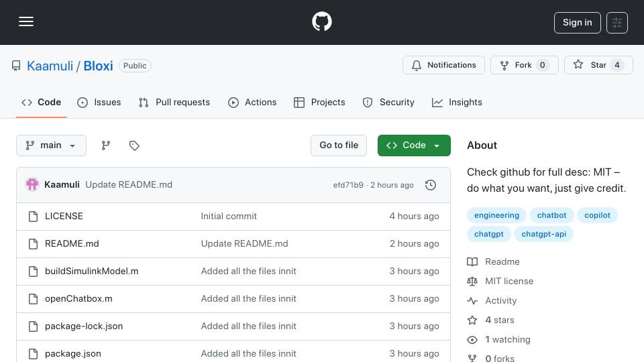
Task: Open the LICENSE file
Action: [64, 217]
